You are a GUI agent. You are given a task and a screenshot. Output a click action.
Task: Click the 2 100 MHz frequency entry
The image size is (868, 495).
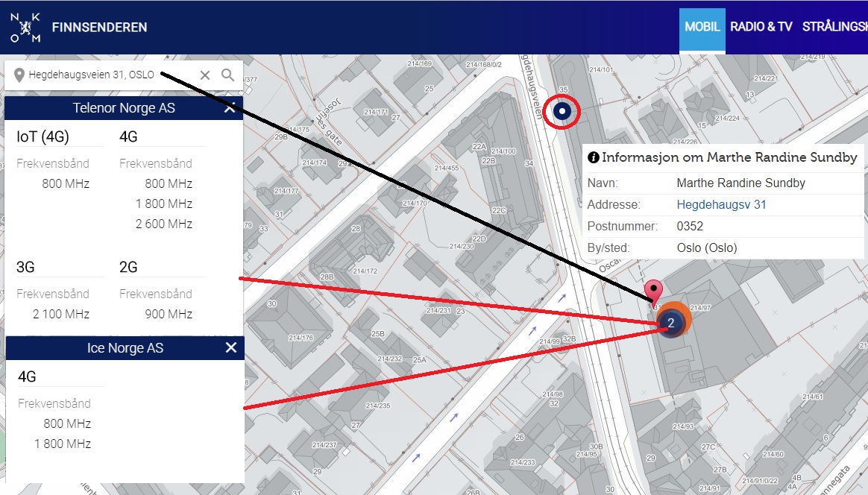coord(61,315)
